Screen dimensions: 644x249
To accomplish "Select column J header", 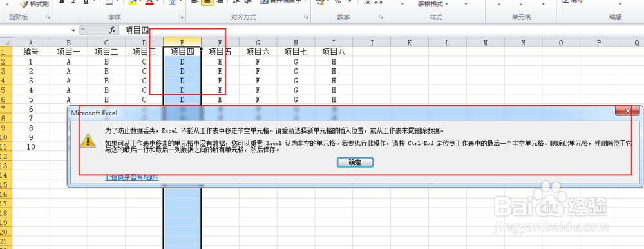I will (x=372, y=43).
